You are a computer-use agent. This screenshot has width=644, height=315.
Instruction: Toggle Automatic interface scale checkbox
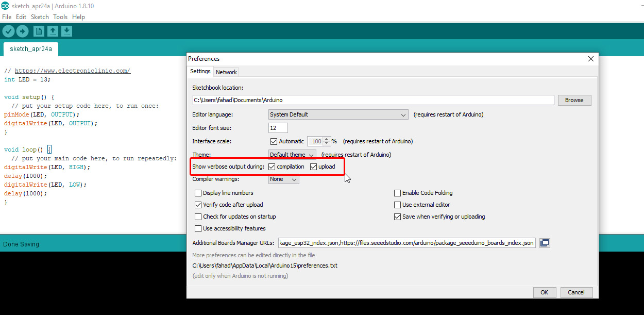[x=274, y=141]
